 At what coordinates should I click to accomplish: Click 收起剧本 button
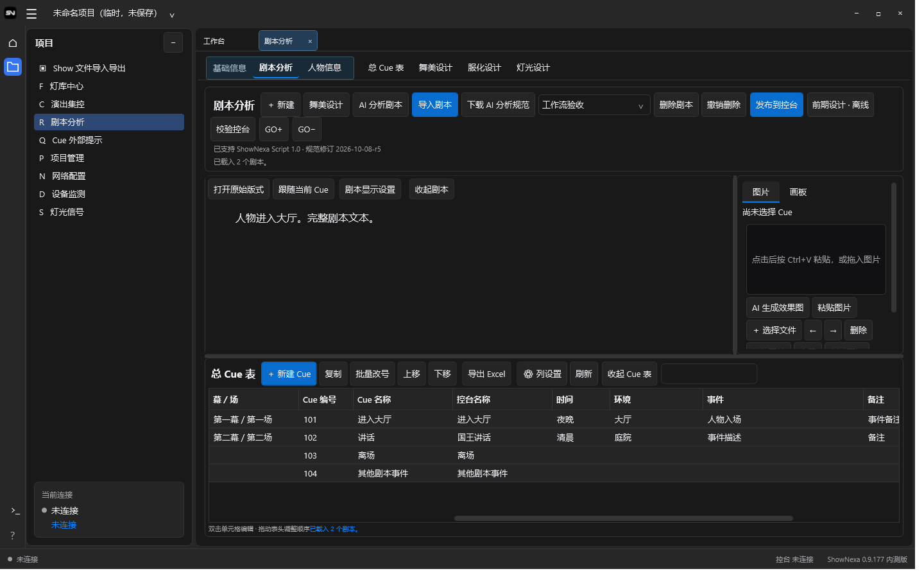coord(431,189)
